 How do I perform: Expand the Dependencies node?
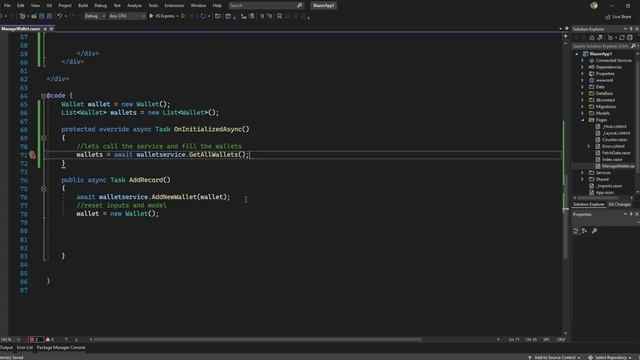(582, 67)
